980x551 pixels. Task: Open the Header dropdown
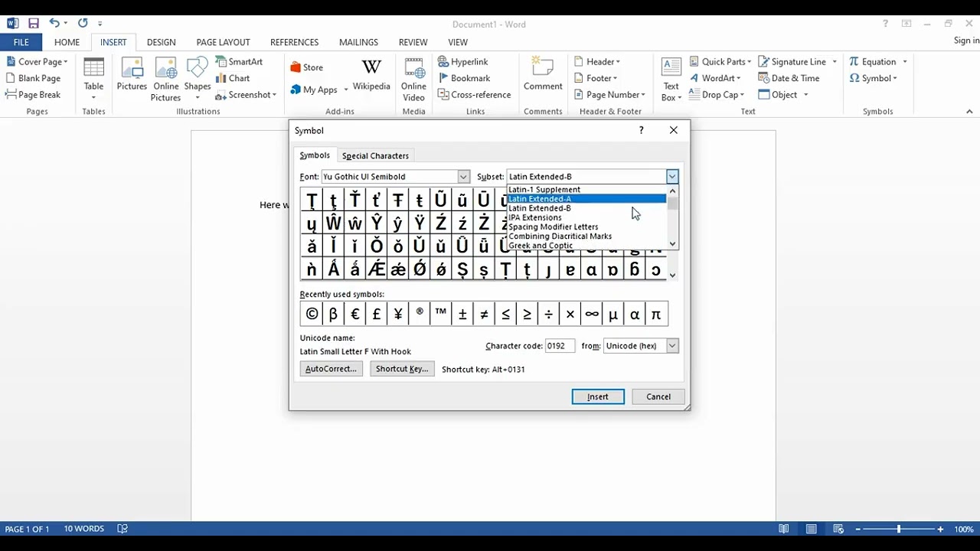(x=596, y=61)
